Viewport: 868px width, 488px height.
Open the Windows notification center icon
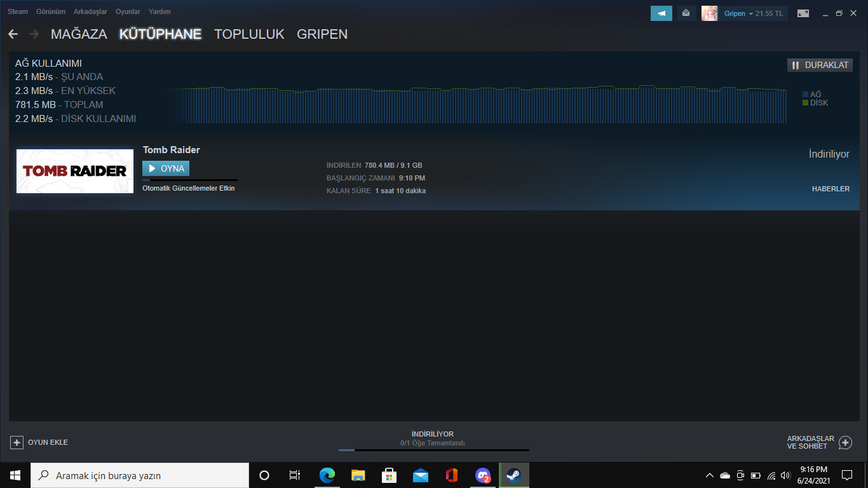pyautogui.click(x=847, y=475)
